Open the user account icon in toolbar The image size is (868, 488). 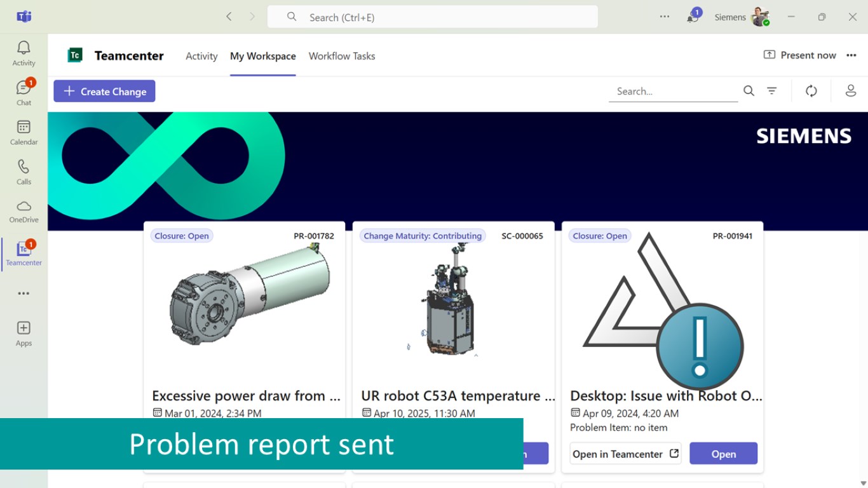(x=851, y=91)
